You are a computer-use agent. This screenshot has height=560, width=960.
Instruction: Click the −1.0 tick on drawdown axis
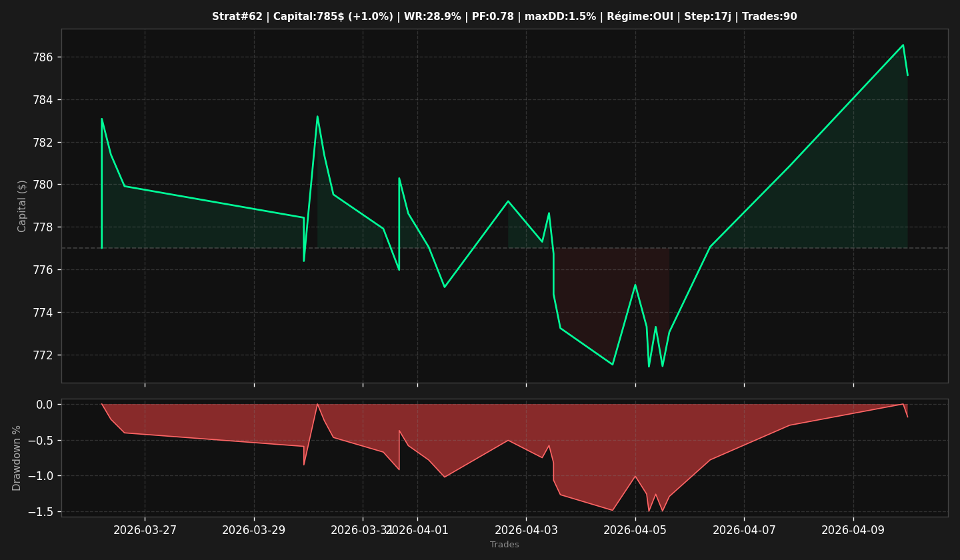click(x=40, y=476)
